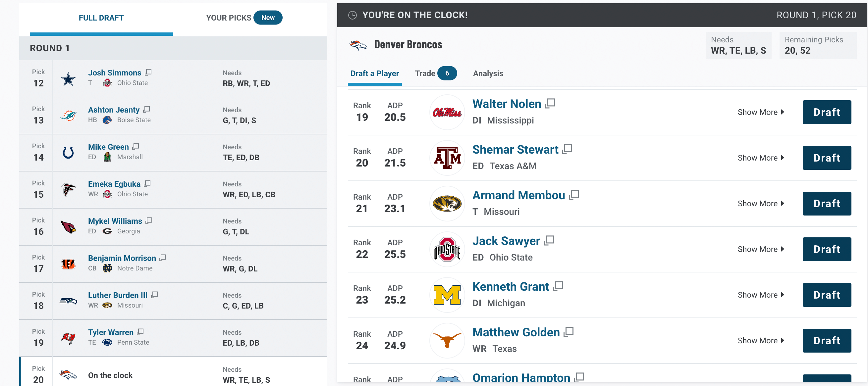Open the Ashton Jeanty player link
Viewport: 868px width, 386px height.
click(114, 110)
